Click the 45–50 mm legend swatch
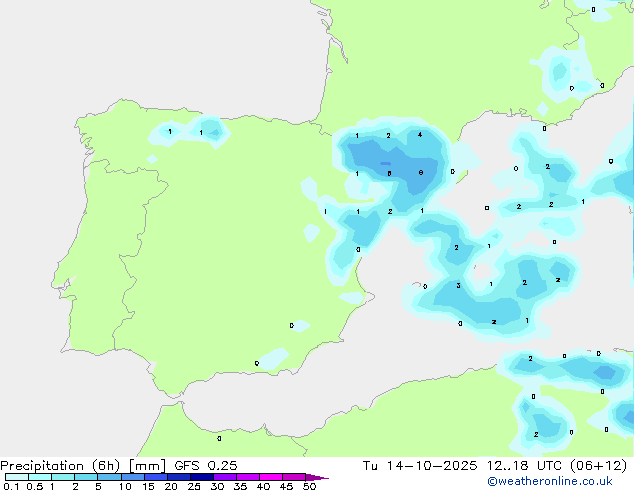 pos(294,477)
